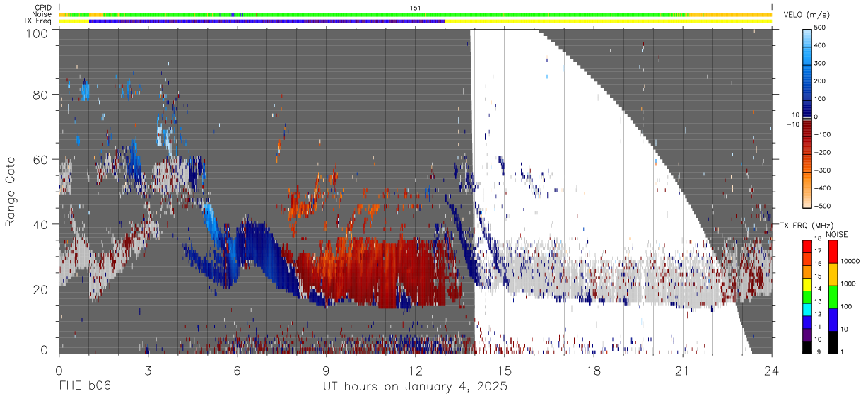Screen dimensions: 868x401
Task: Click x-axis tick label '24'
Action: pyautogui.click(x=771, y=371)
